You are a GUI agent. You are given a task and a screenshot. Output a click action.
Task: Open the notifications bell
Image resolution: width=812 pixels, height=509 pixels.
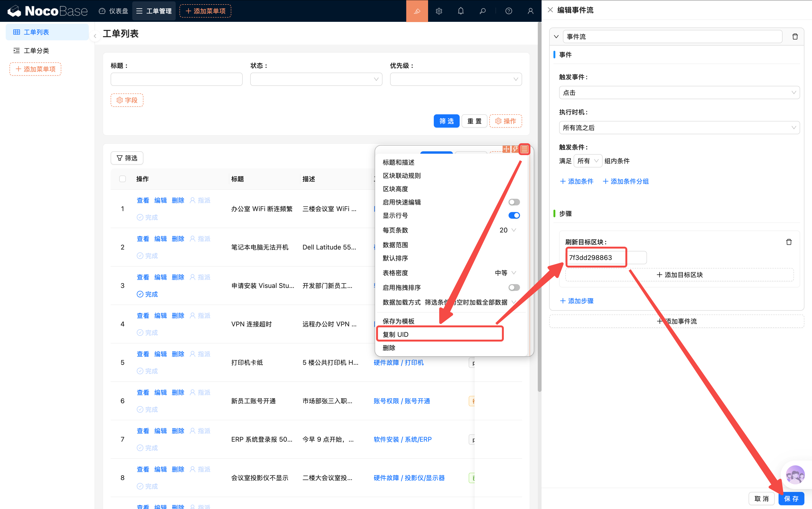pos(461,11)
